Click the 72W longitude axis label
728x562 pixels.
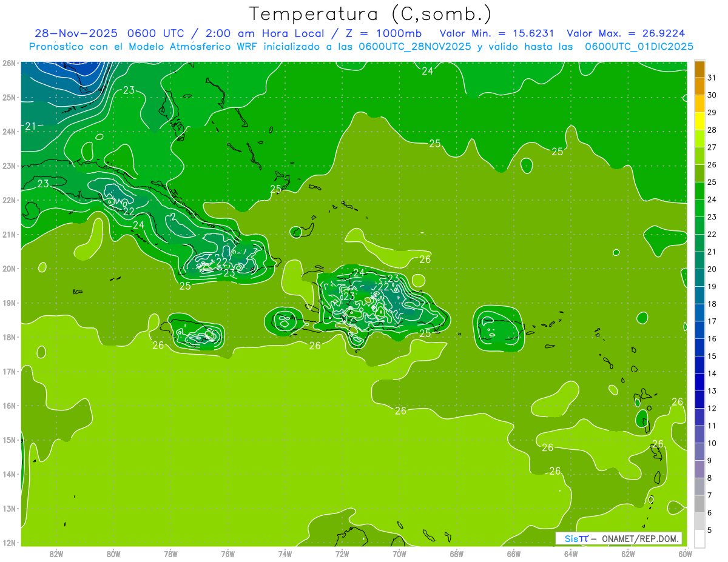click(342, 554)
